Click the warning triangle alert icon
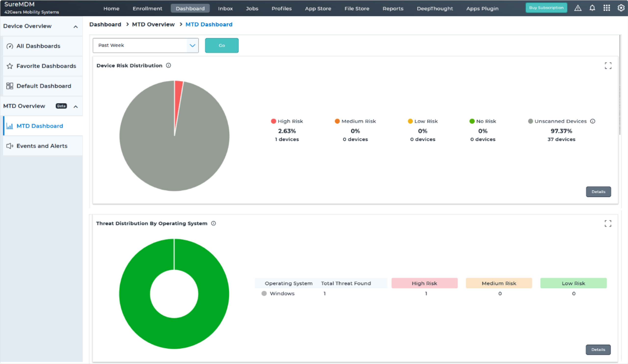Viewport: 628px width, 364px height. (578, 8)
